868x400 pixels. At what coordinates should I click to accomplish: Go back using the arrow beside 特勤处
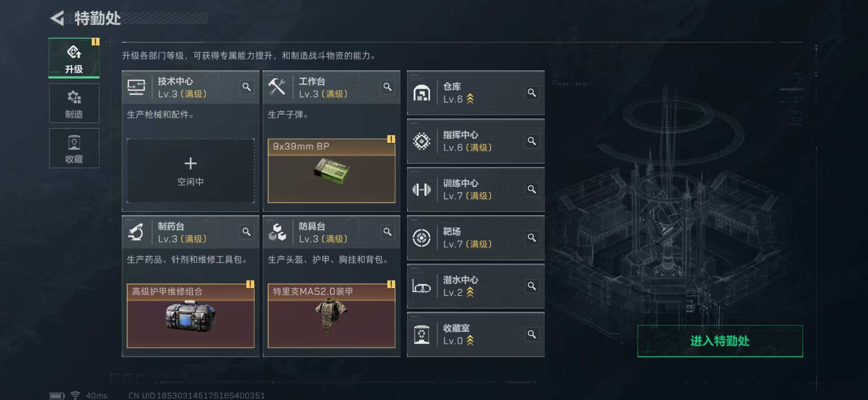click(57, 18)
